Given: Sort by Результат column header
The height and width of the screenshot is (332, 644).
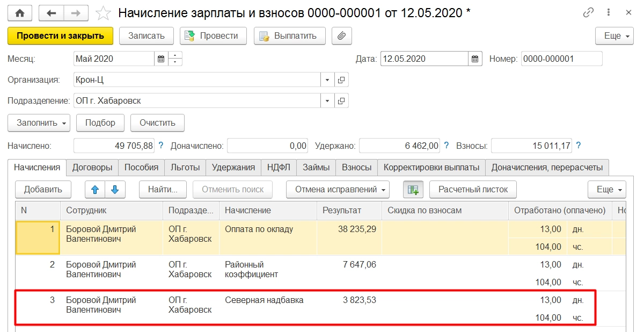Looking at the screenshot, I should pos(349,210).
